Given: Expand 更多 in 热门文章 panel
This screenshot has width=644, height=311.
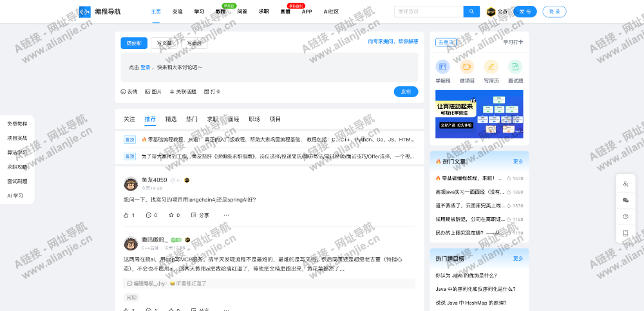Looking at the screenshot, I should click(x=518, y=162).
